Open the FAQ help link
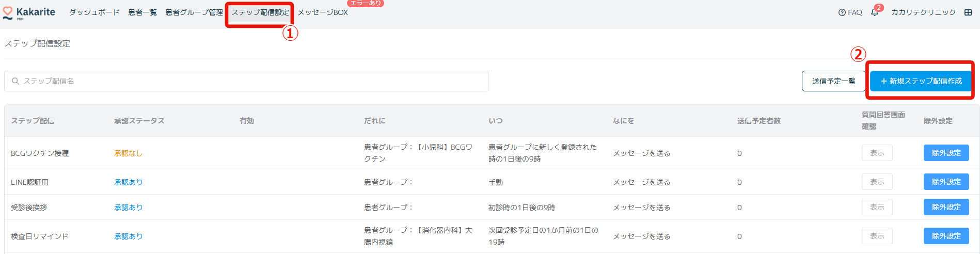This screenshot has height=254, width=980. click(850, 12)
